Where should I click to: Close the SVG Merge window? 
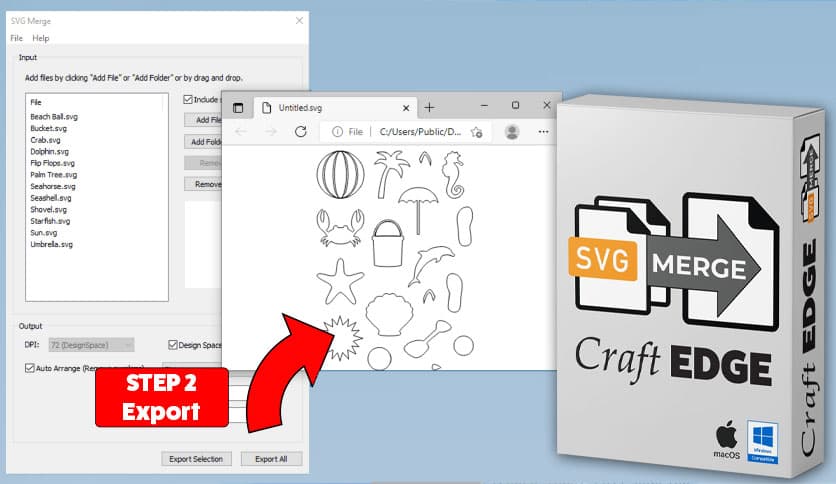[x=299, y=21]
